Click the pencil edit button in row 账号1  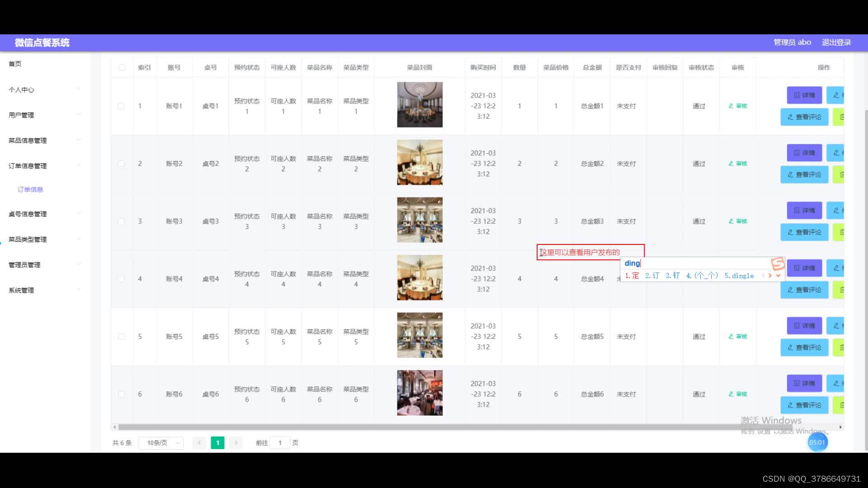pyautogui.click(x=836, y=95)
